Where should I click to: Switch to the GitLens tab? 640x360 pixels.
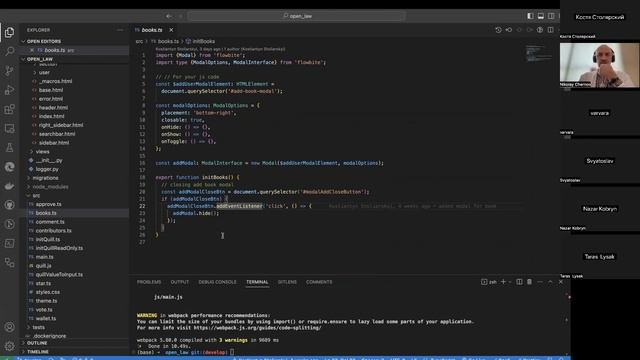click(287, 282)
